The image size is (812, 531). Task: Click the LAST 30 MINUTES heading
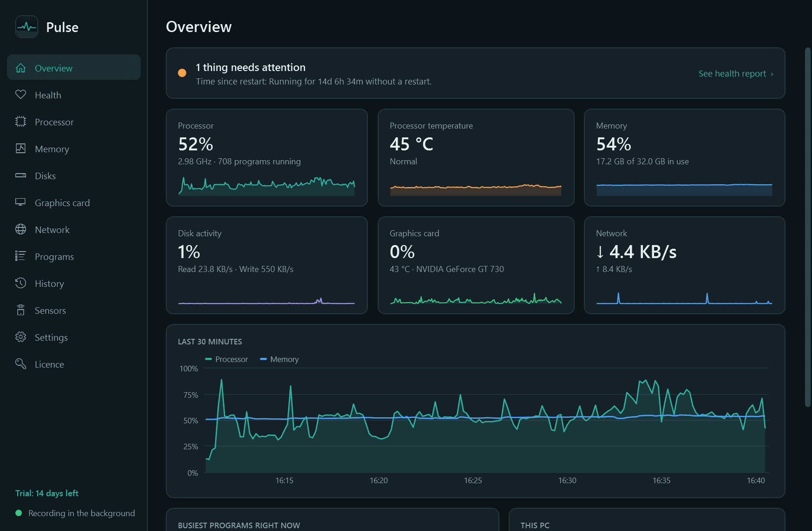pyautogui.click(x=210, y=342)
